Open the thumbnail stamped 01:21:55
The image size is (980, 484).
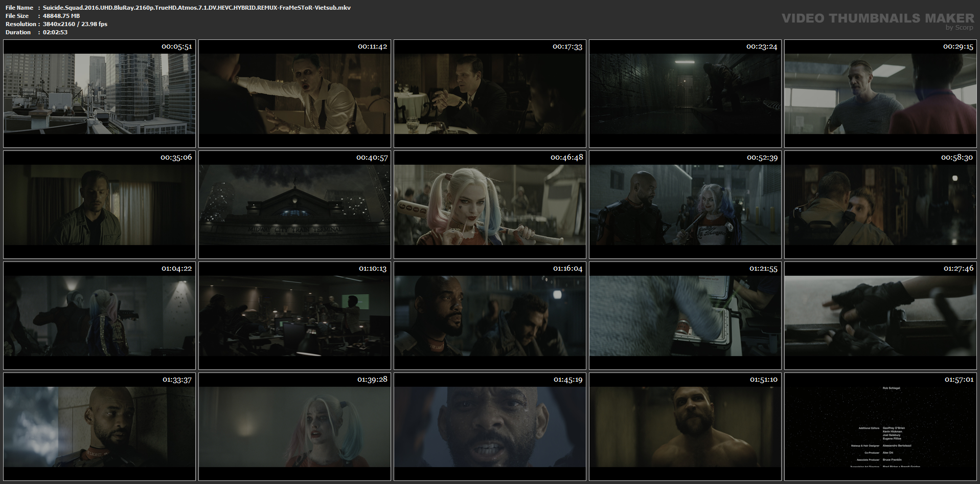point(685,316)
